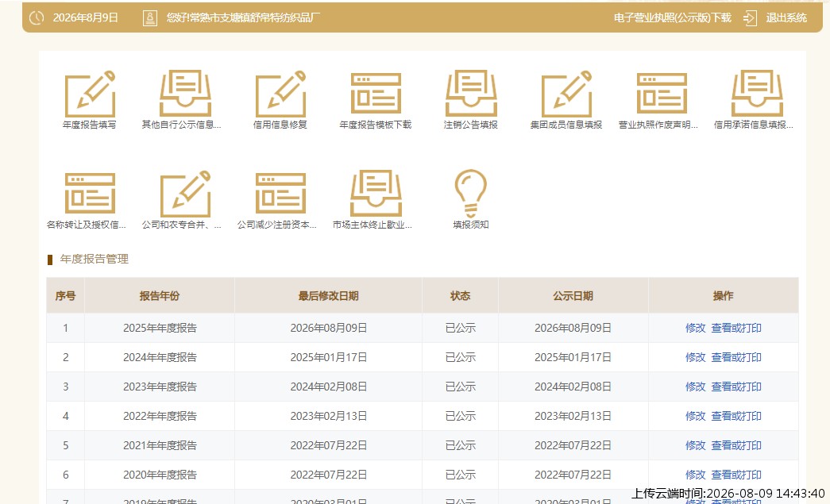The width and height of the screenshot is (830, 504).
Task: Open the 年度报告填写 icon
Action: (90, 94)
